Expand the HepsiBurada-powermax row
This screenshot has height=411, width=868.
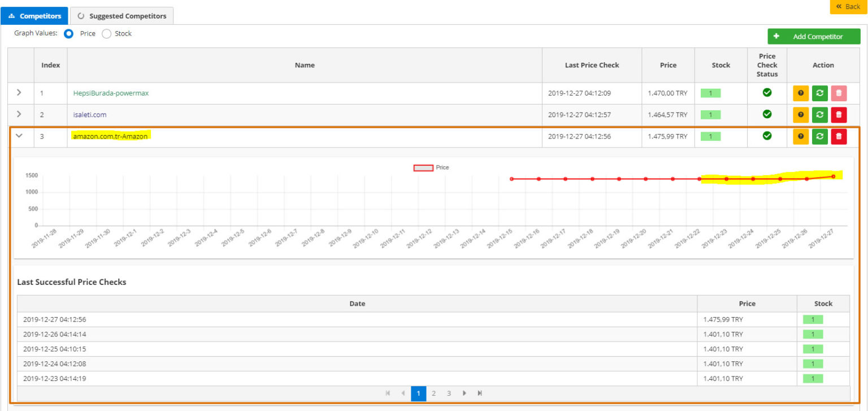[x=19, y=93]
